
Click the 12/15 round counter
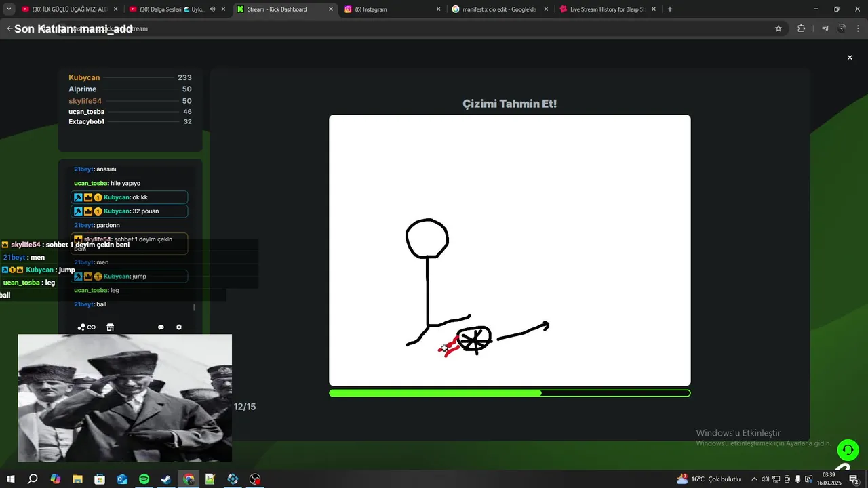click(245, 407)
